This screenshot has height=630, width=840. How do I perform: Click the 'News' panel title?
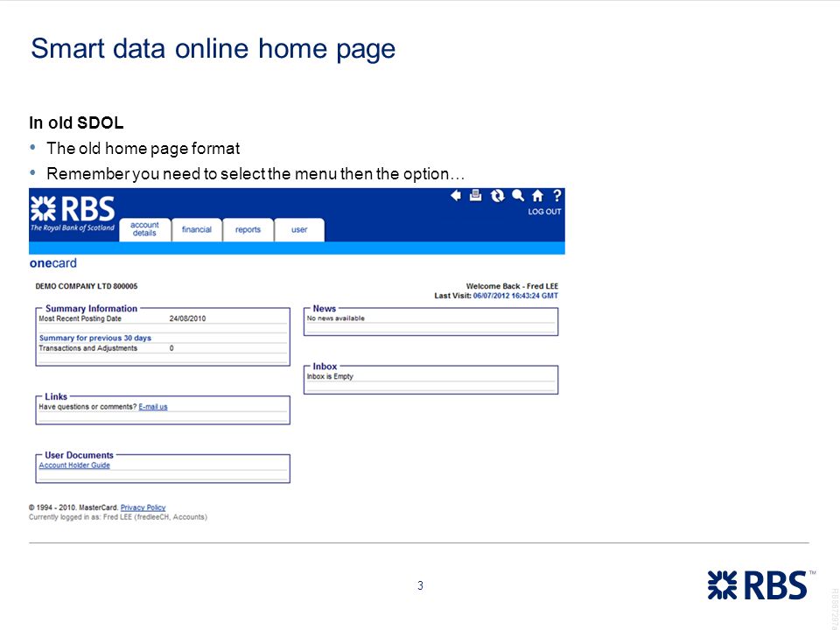[x=324, y=309]
